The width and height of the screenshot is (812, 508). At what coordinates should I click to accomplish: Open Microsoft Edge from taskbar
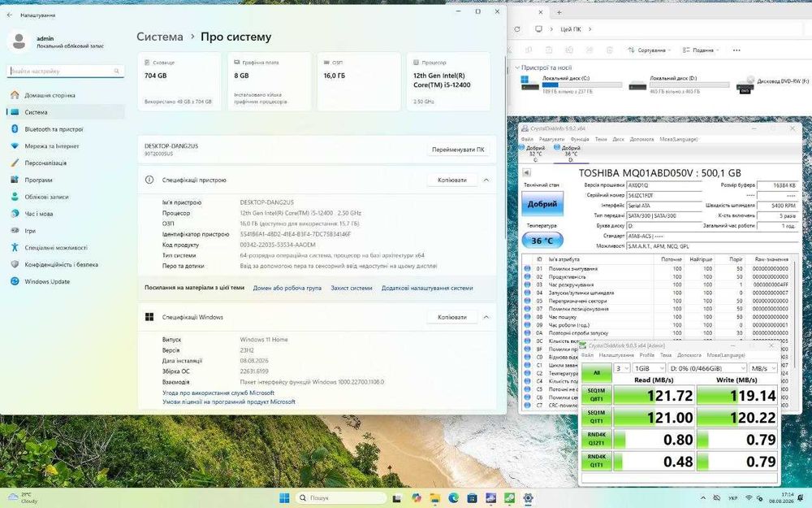coord(453,498)
